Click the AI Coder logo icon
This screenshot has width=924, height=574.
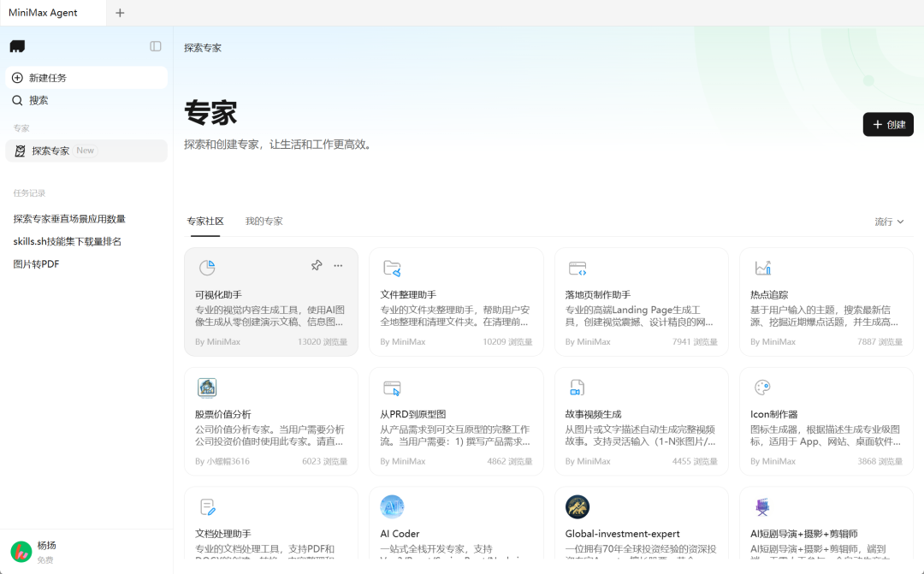tap(392, 506)
